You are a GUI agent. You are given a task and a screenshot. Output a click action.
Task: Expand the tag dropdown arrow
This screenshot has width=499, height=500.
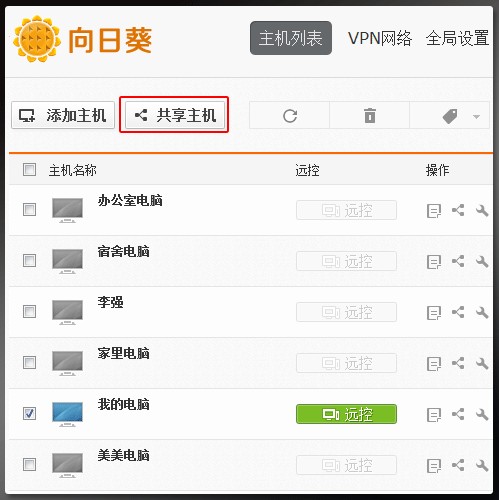477,117
